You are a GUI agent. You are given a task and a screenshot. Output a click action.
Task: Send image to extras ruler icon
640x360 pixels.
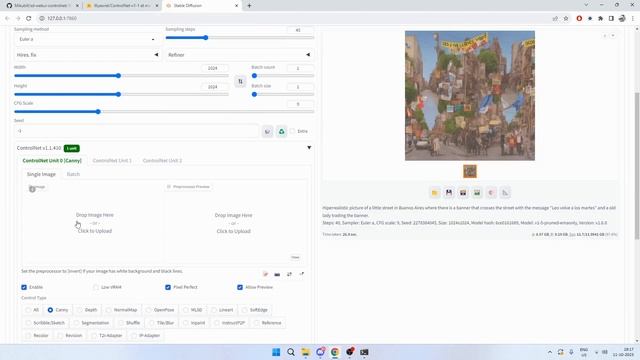505,193
